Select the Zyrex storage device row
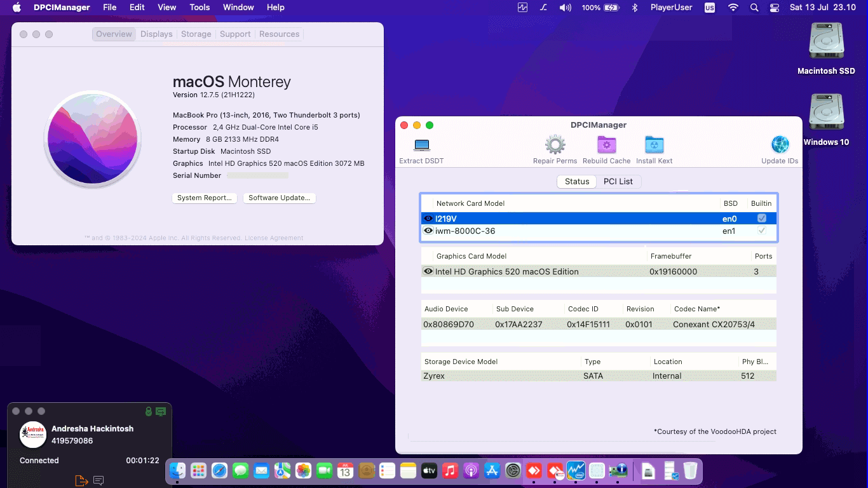Screen dimensions: 868x488 tap(599, 376)
